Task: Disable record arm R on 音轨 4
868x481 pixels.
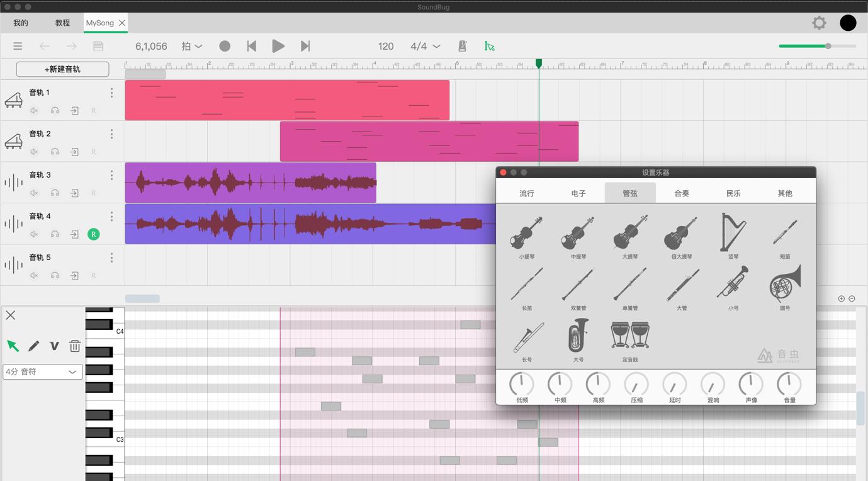Action: [x=93, y=234]
